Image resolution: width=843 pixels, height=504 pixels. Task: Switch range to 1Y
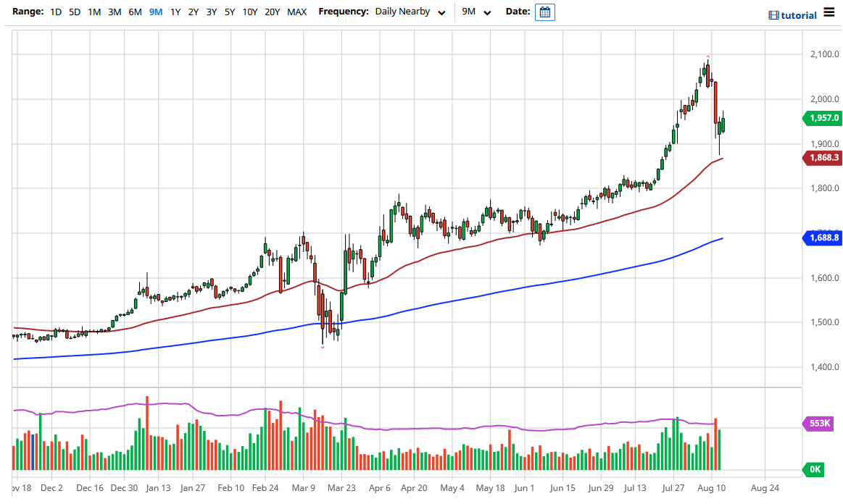[175, 12]
